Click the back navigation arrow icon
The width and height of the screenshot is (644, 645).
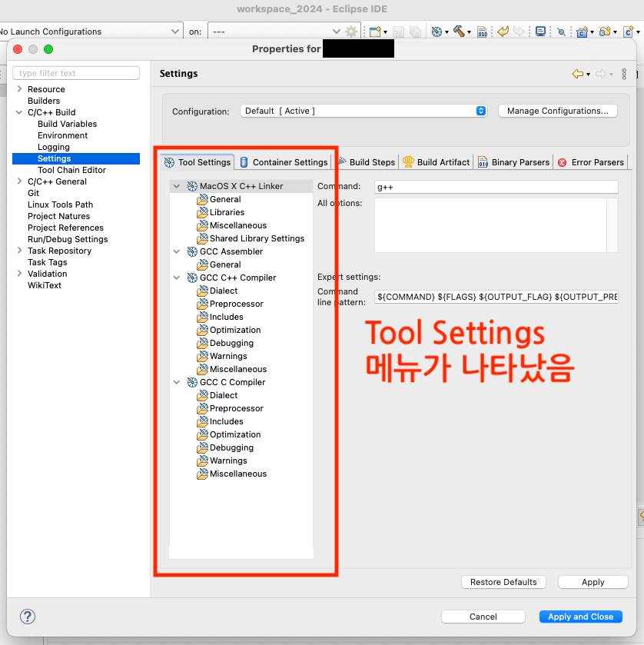[x=578, y=74]
